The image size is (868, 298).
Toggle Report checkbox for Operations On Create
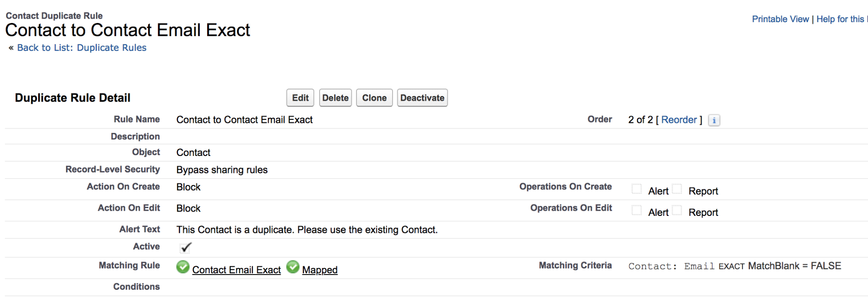tap(677, 189)
